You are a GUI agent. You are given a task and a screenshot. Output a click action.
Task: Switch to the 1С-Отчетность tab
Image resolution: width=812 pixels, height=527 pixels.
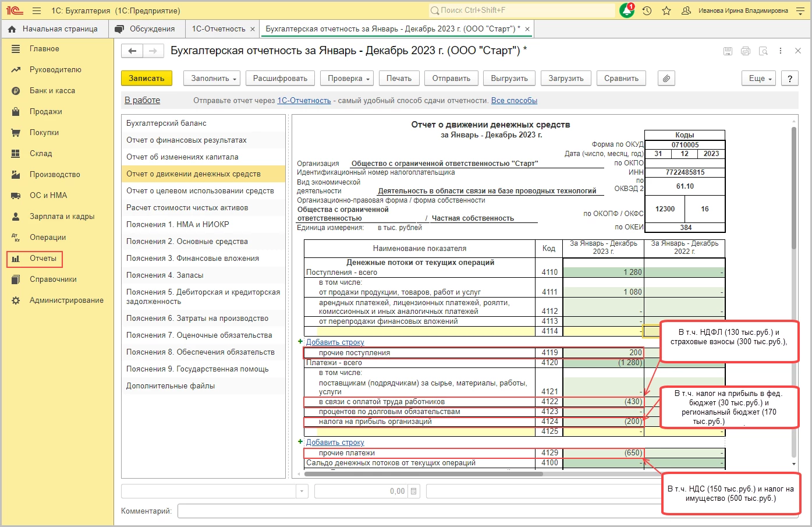[218, 29]
